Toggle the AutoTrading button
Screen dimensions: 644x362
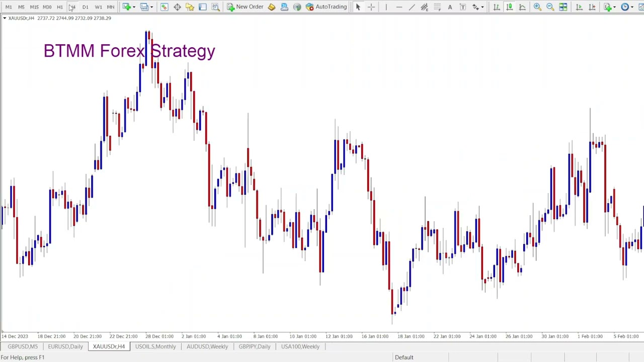tap(326, 7)
